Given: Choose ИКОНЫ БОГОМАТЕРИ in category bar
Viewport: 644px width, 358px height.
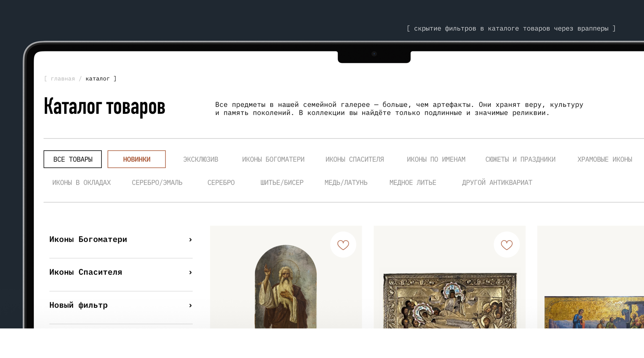Looking at the screenshot, I should 273,159.
